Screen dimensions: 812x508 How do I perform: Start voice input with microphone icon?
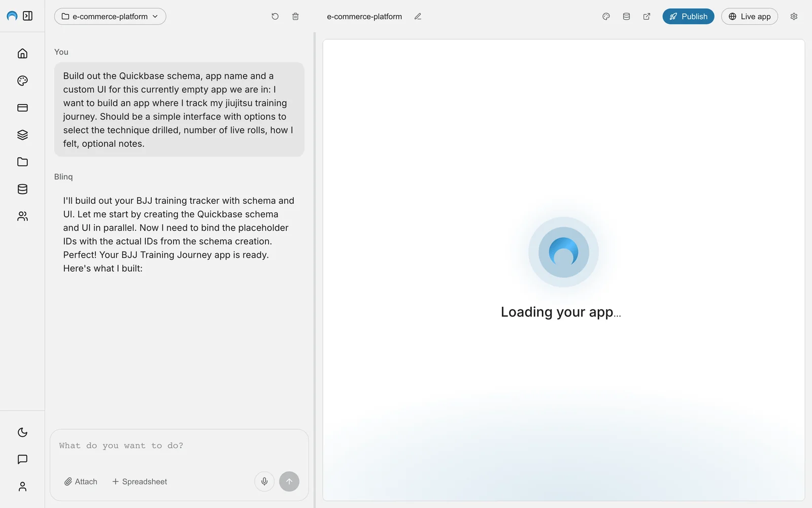[264, 481]
